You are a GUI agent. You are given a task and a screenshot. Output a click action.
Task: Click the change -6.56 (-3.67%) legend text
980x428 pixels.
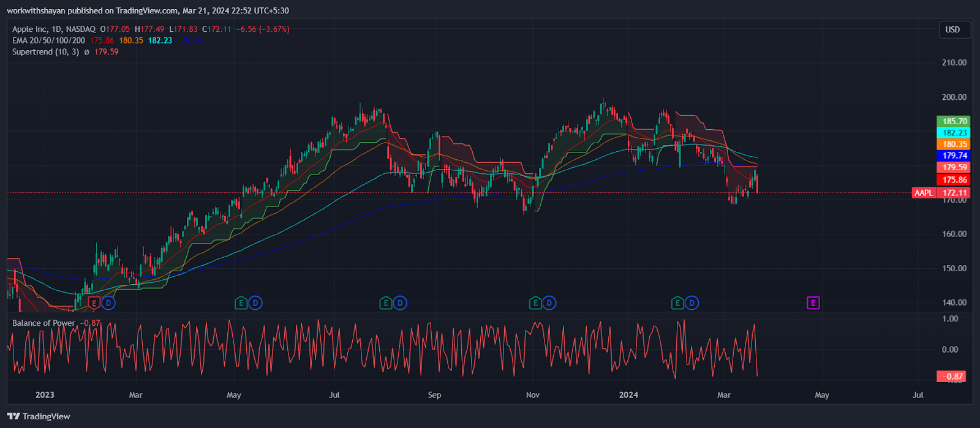pos(263,29)
